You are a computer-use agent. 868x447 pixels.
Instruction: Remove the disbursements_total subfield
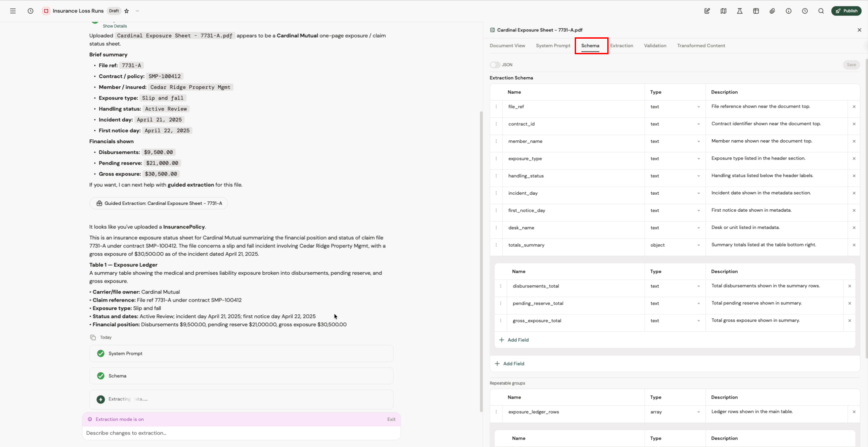[849, 286]
